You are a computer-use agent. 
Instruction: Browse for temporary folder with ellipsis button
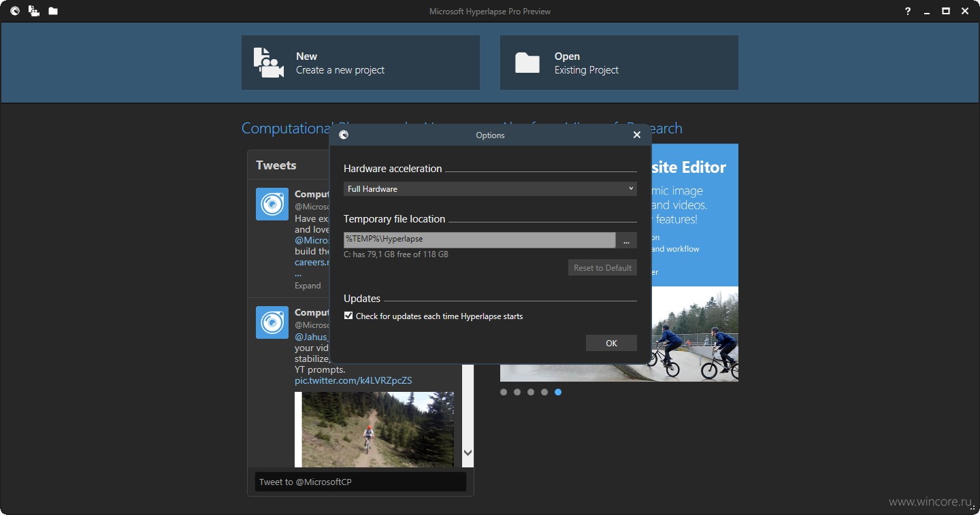coord(626,239)
